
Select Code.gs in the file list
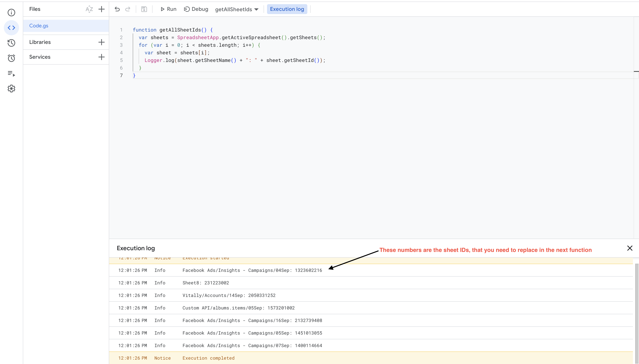point(39,26)
